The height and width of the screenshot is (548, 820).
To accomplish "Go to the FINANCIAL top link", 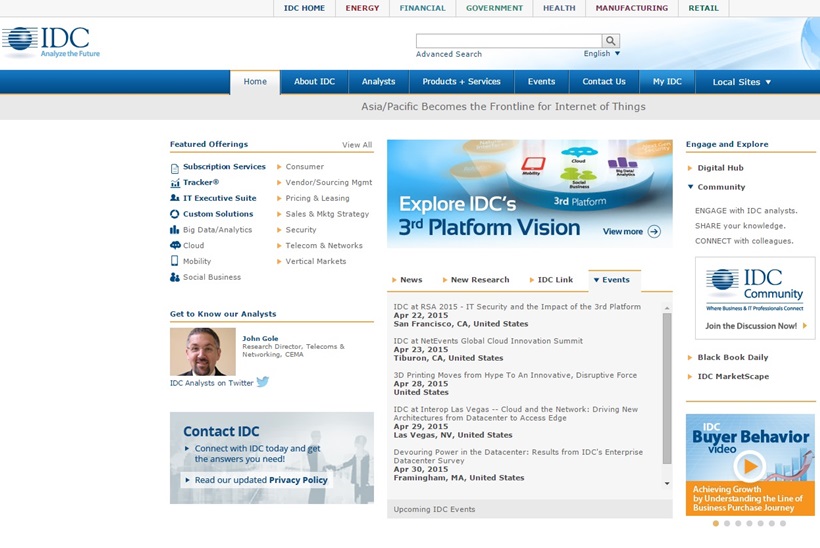I will pos(423,8).
